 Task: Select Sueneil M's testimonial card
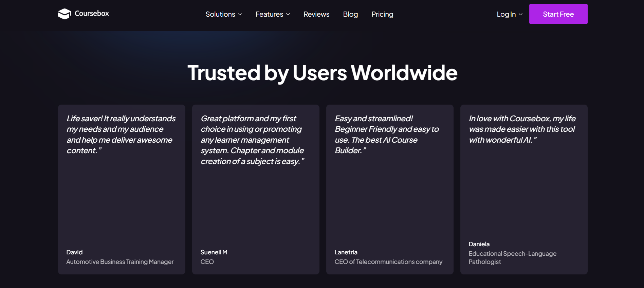click(256, 190)
